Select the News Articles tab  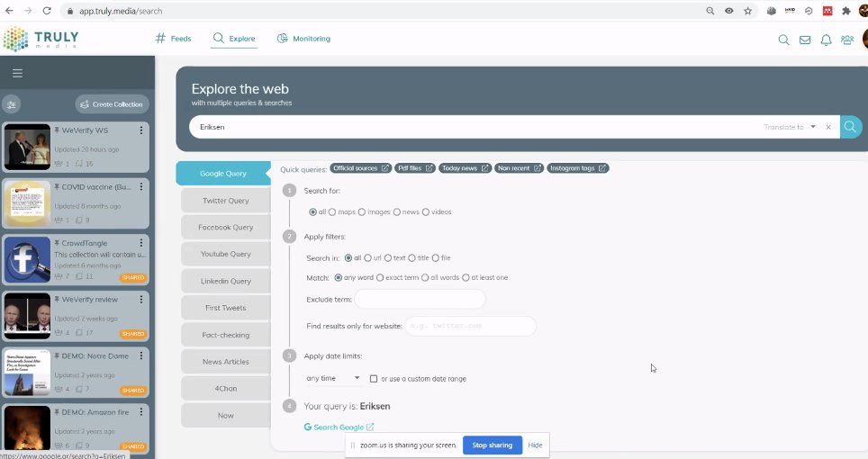point(225,362)
